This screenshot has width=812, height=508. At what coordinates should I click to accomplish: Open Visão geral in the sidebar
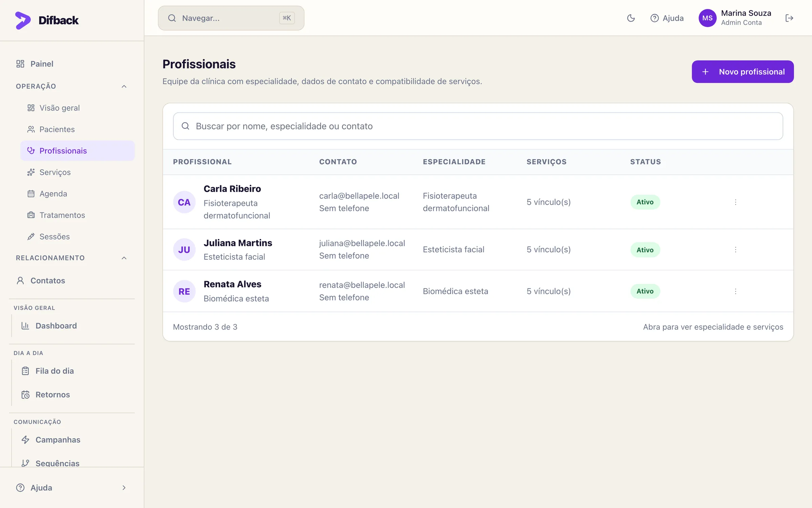(77, 108)
